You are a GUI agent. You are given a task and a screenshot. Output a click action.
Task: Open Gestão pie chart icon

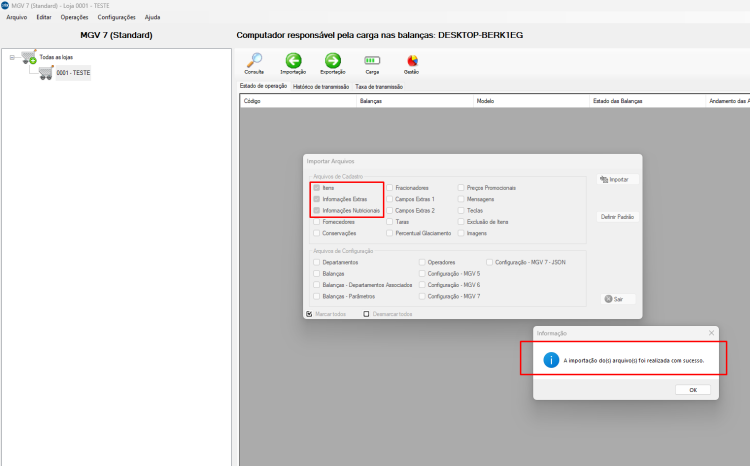click(412, 63)
